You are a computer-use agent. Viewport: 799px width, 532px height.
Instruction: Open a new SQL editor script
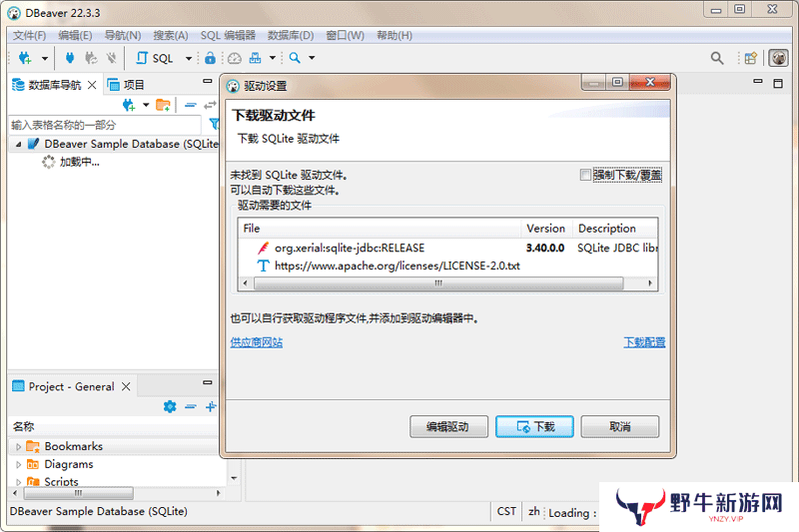[x=155, y=59]
